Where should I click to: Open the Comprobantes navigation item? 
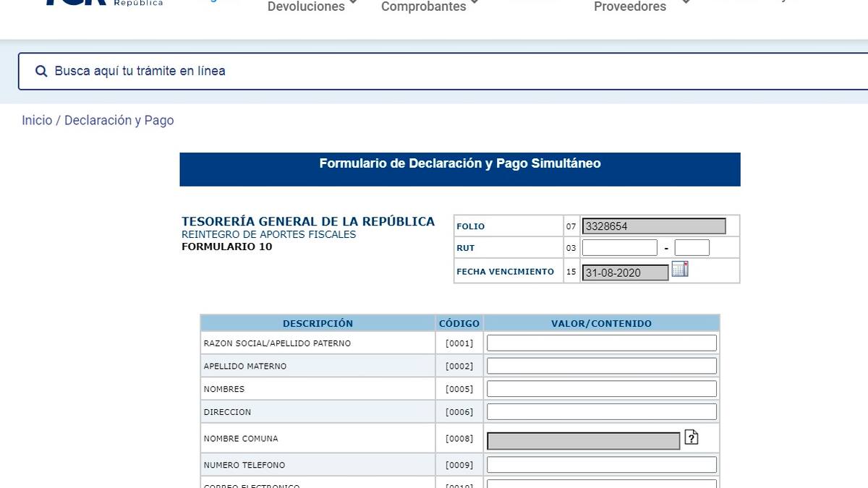coord(423,7)
